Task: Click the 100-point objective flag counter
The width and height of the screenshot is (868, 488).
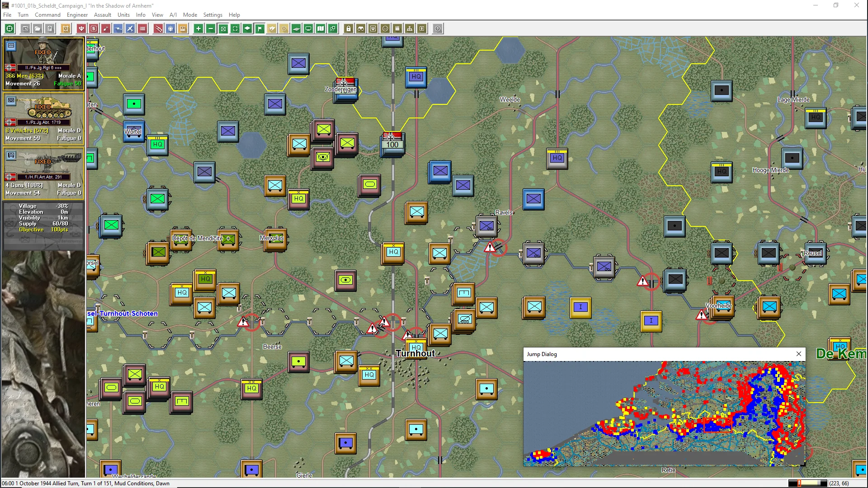Action: click(392, 144)
